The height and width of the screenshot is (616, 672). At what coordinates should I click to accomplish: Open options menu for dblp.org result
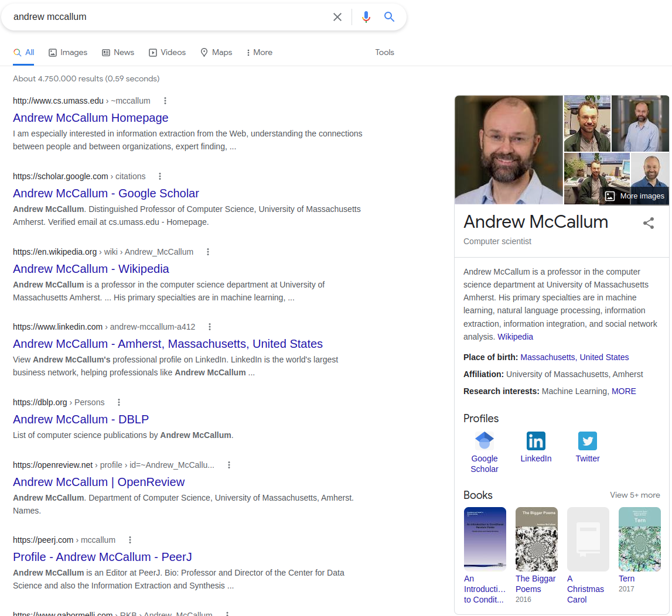(x=119, y=402)
